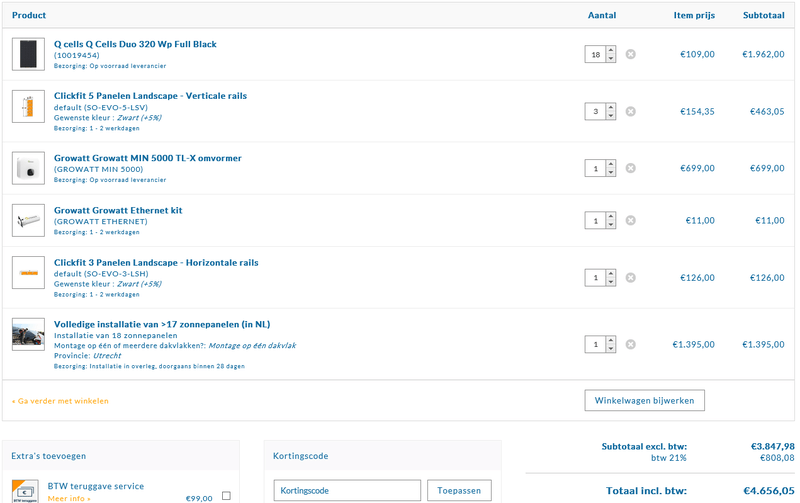The height and width of the screenshot is (503, 800).
Task: Delete Growatt MIN 5000 TL-X omvormer row
Action: (630, 168)
